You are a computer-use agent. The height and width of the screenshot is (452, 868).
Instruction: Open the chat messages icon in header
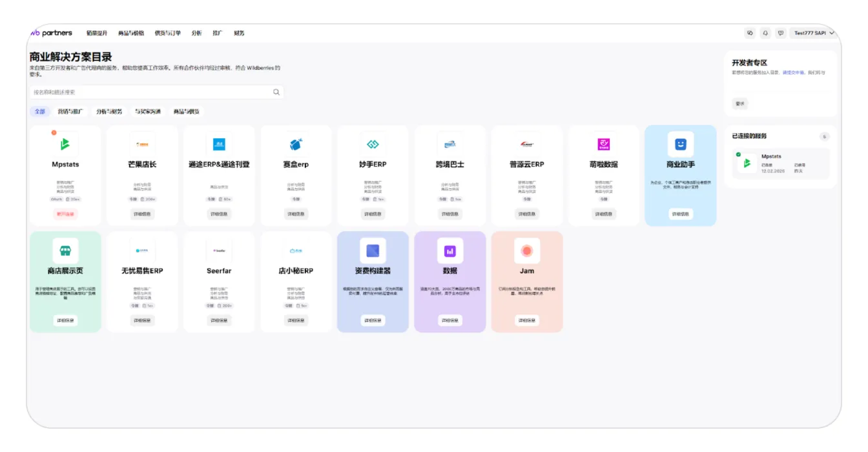[750, 33]
